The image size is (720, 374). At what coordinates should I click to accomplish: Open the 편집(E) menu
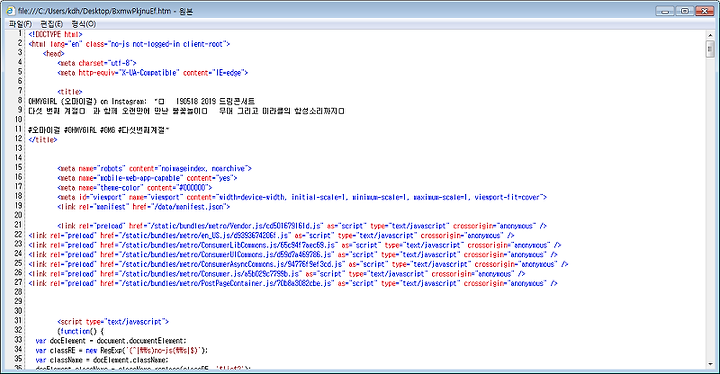click(51, 23)
